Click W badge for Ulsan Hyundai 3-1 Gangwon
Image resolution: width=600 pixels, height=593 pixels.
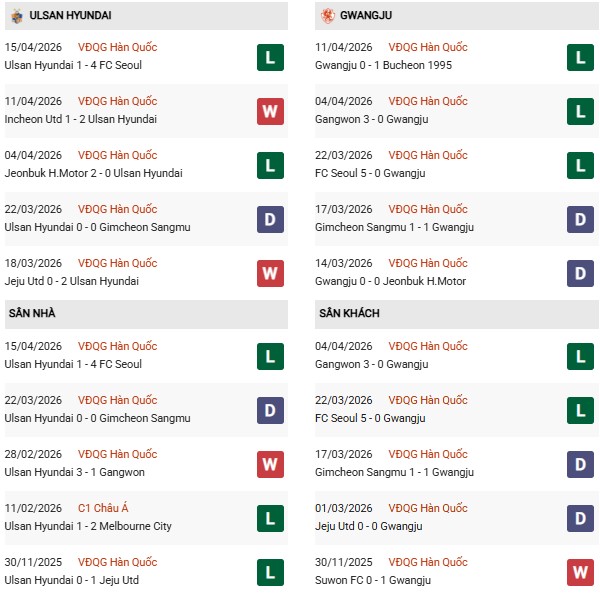270,464
